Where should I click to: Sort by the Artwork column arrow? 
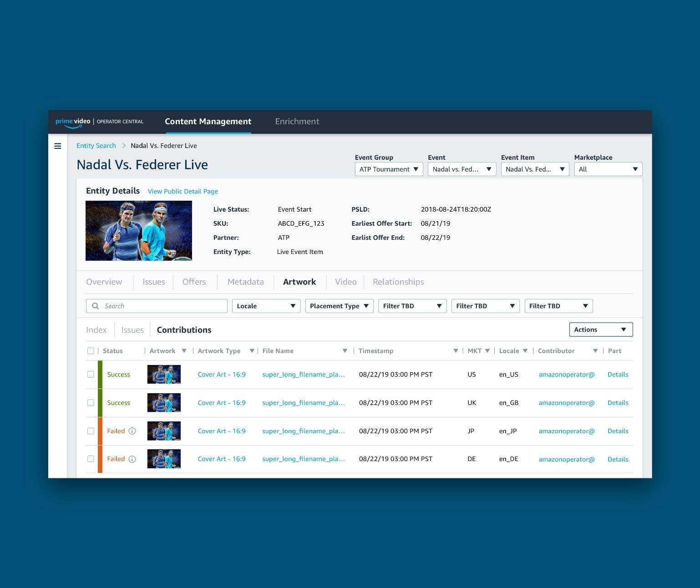pyautogui.click(x=184, y=351)
